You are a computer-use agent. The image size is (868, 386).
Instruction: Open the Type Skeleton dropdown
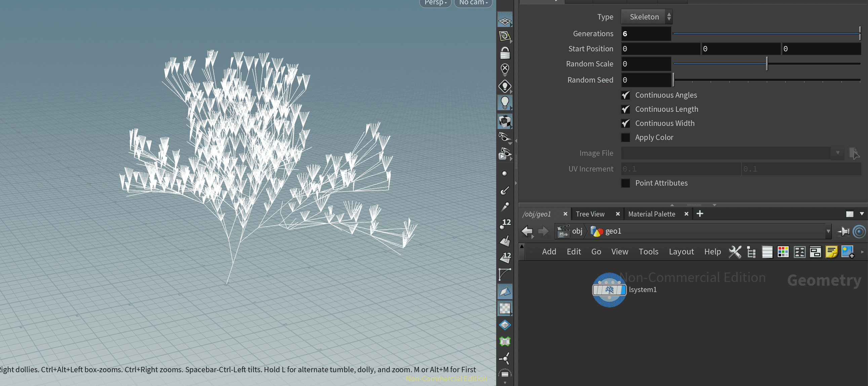tap(646, 17)
